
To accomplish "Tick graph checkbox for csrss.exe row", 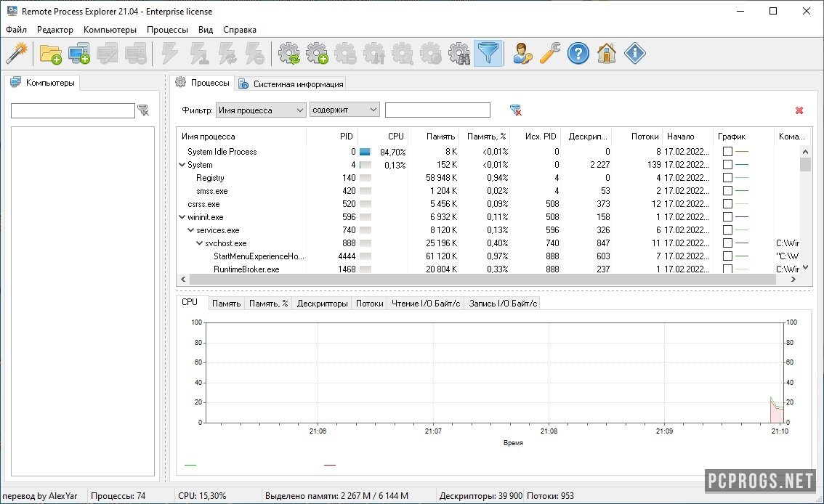I will [727, 204].
